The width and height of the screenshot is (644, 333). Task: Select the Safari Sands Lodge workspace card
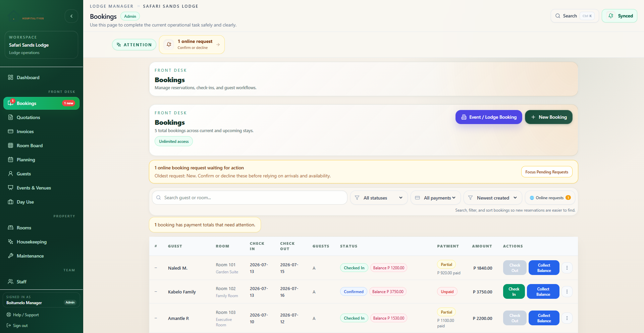coord(41,45)
